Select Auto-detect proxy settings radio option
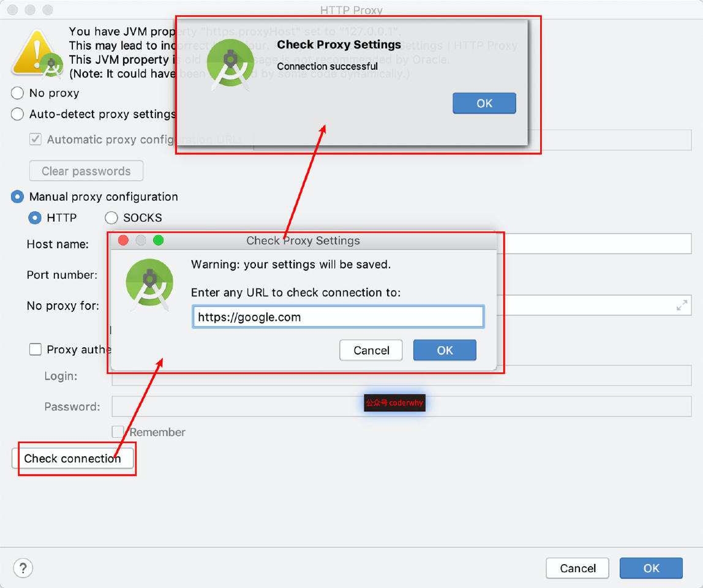This screenshot has height=588, width=703. pyautogui.click(x=17, y=114)
